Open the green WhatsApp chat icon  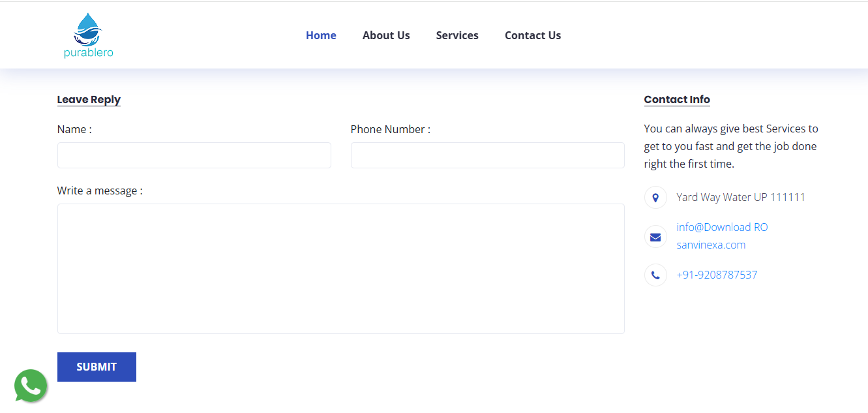[x=31, y=386]
